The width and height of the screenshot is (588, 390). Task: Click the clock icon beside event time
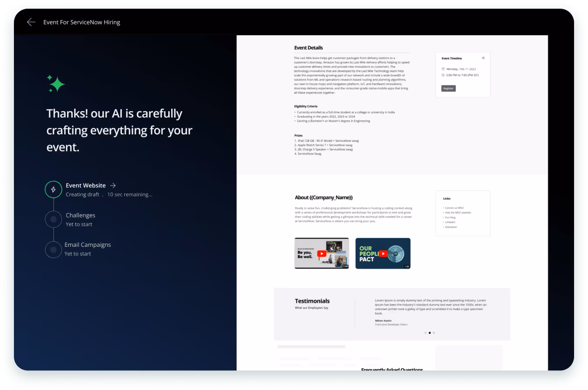point(443,75)
